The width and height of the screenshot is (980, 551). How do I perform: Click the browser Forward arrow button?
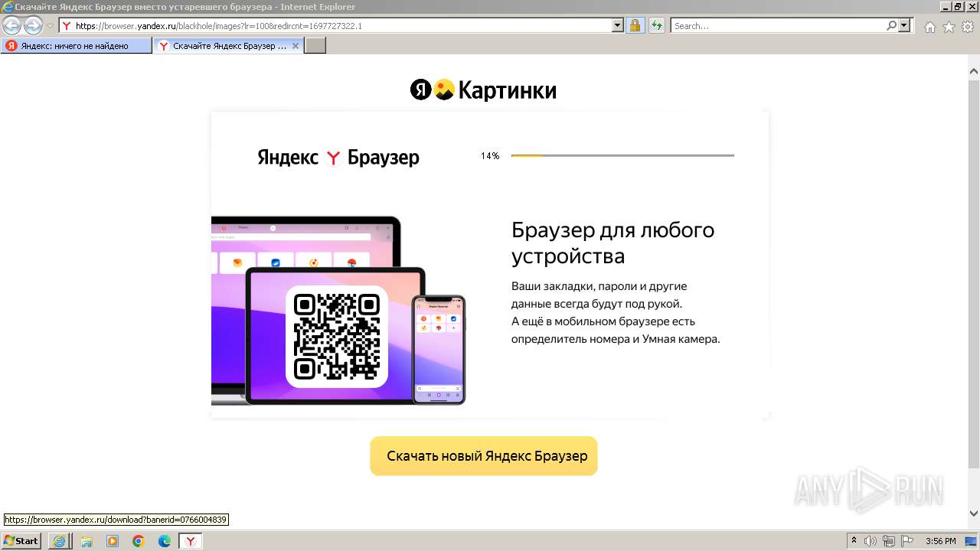point(33,26)
